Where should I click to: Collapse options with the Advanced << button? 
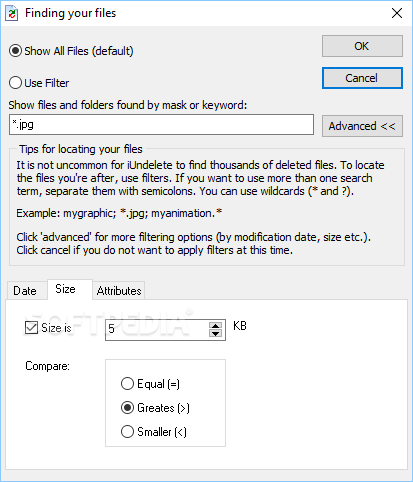(362, 126)
